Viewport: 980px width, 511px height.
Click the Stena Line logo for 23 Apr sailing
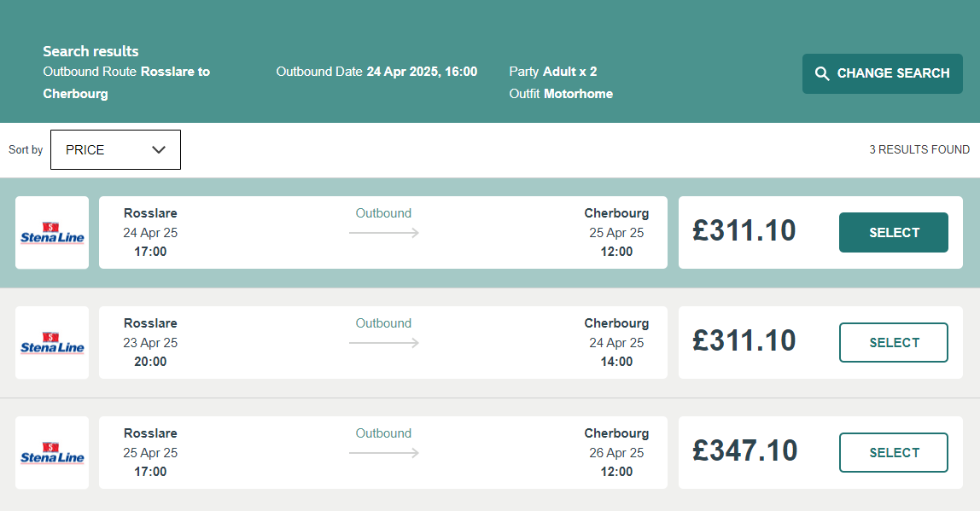pos(52,343)
